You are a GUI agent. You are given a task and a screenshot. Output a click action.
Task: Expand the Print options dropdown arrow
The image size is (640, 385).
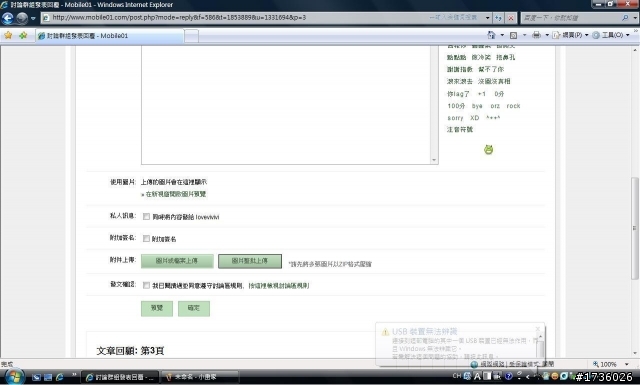pyautogui.click(x=547, y=35)
